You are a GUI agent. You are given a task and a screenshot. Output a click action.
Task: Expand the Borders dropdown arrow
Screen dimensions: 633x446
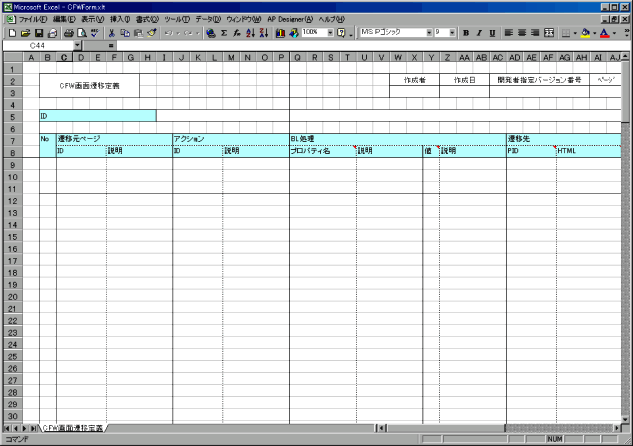(575, 33)
